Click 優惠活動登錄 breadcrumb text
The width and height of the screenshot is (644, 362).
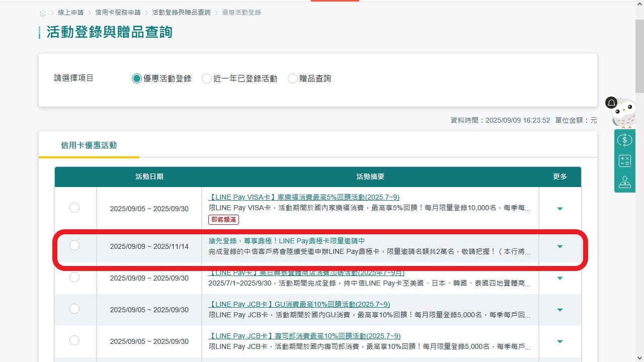pyautogui.click(x=242, y=13)
